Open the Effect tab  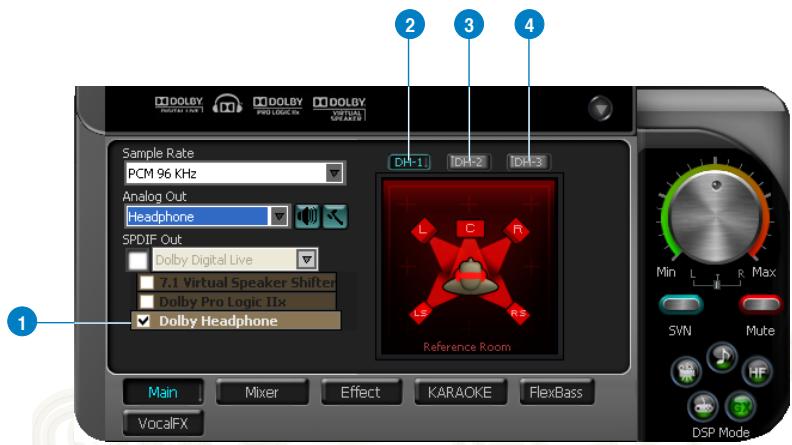[361, 392]
